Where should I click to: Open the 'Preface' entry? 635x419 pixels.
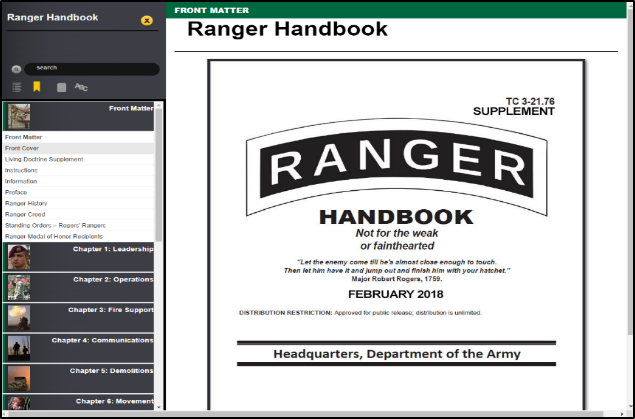coord(79,192)
